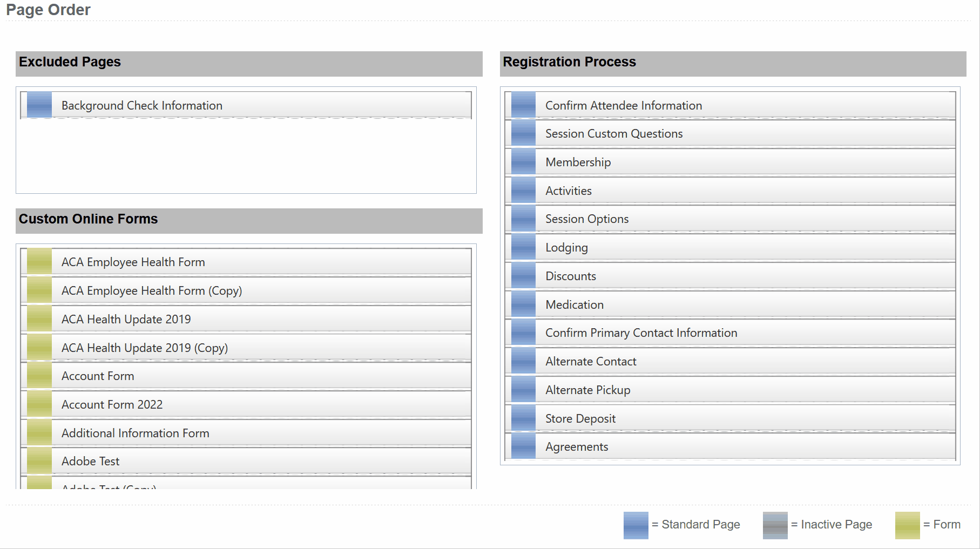Click blue handle icon beside Background Check Information
980x549 pixels.
coord(39,105)
